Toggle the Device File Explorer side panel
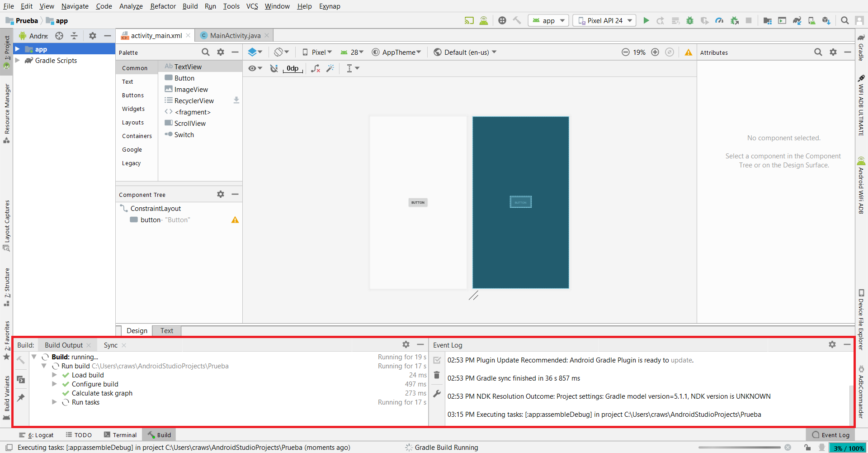 pos(861,319)
